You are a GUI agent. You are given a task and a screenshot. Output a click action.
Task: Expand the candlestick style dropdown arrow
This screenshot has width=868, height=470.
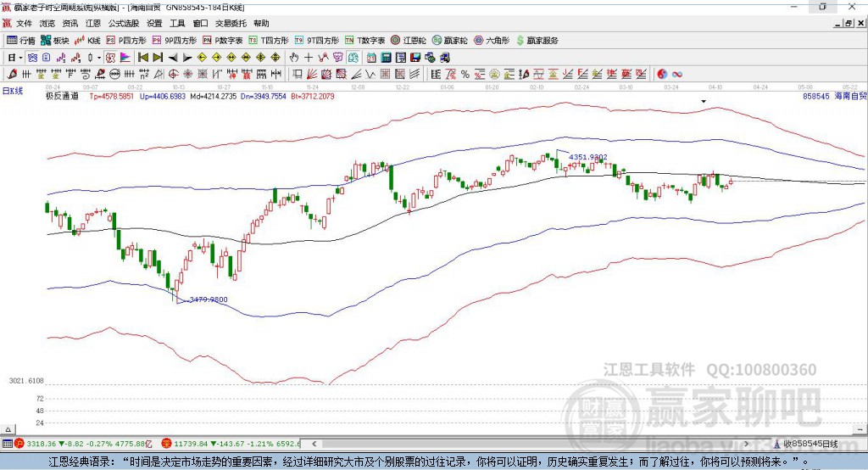(99, 58)
